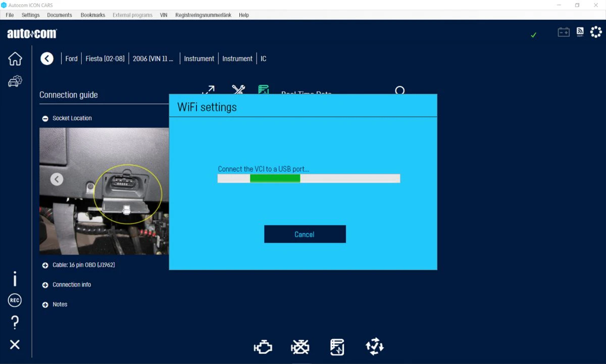This screenshot has height=364, width=606.
Task: Select the first Instrument breadcrumb item
Action: pos(199,59)
